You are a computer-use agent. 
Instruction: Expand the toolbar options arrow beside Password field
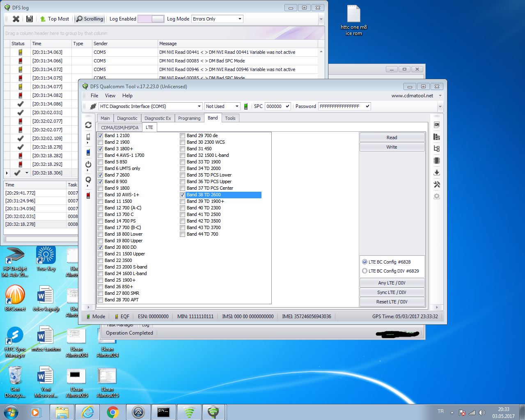point(440,106)
